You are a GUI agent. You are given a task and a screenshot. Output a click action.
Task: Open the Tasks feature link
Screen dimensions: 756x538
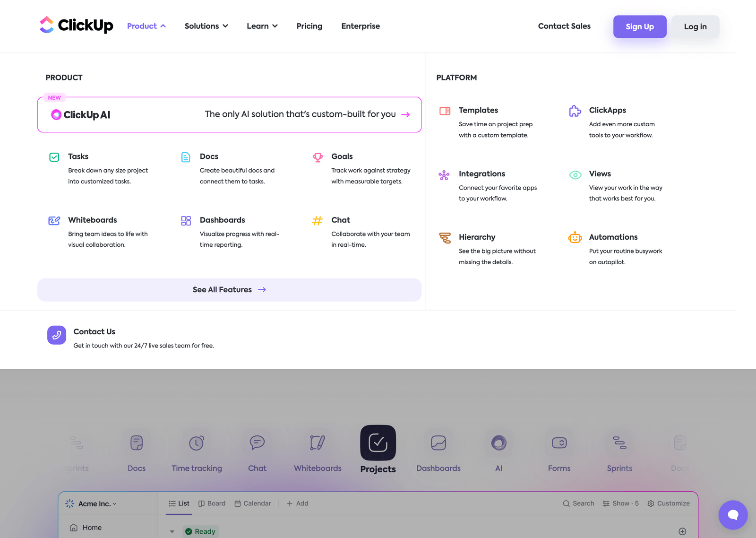pos(78,156)
